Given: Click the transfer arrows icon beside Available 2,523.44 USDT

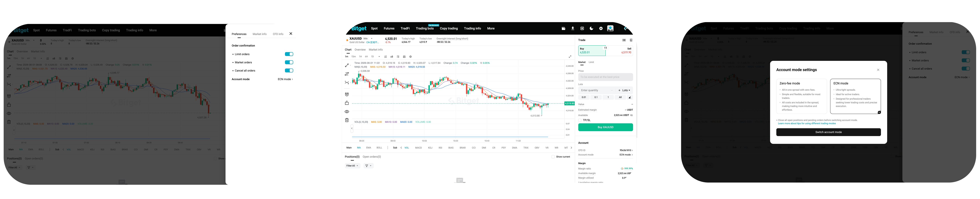Looking at the screenshot, I should (x=631, y=115).
